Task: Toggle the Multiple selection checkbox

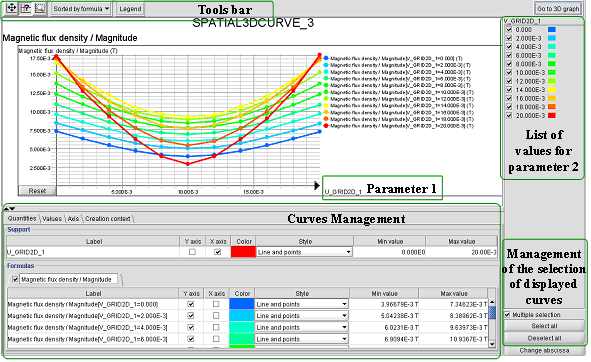Action: [x=507, y=314]
